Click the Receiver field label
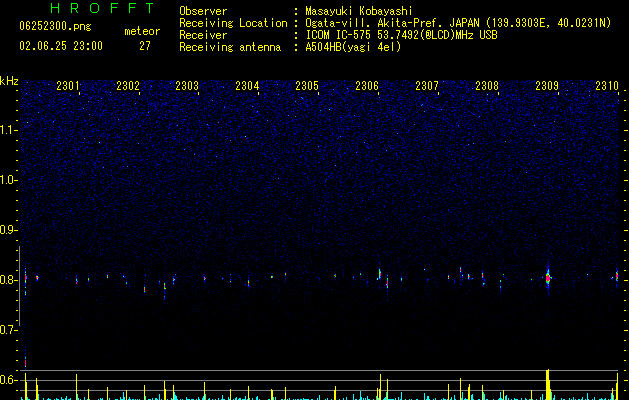 pos(203,35)
